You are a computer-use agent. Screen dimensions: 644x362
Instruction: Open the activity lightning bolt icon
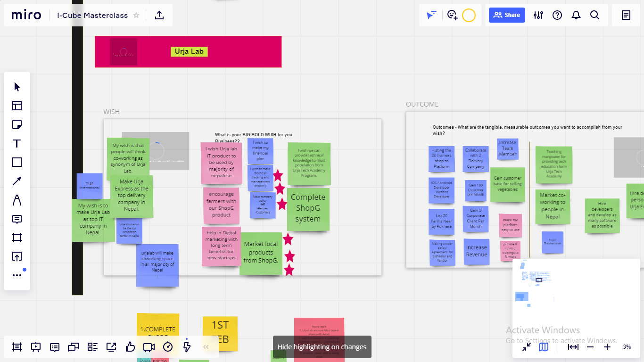(x=187, y=347)
